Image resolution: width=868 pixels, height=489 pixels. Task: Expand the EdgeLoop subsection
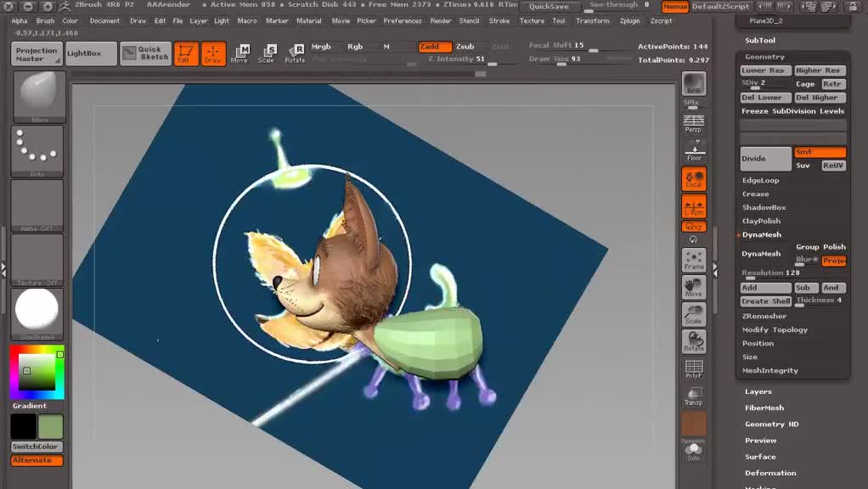[x=761, y=180]
